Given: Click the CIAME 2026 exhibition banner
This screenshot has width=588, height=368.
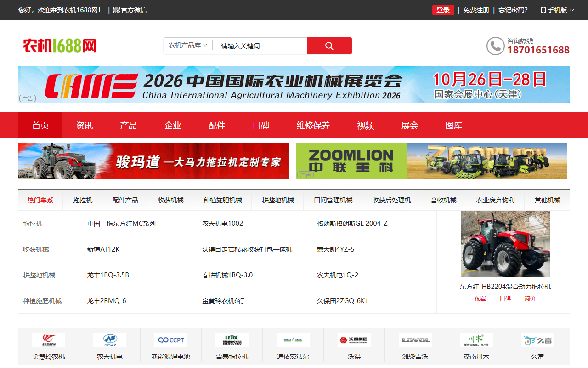Looking at the screenshot, I should click(x=294, y=85).
